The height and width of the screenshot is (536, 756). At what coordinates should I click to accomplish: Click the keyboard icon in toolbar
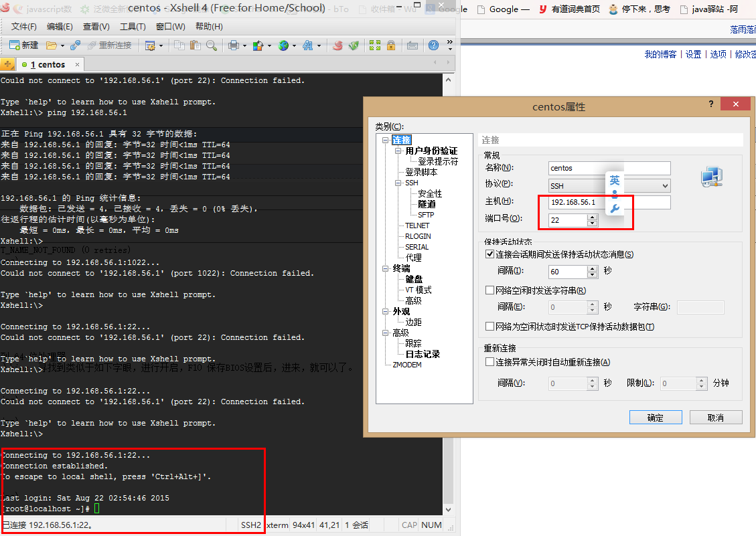coord(412,46)
